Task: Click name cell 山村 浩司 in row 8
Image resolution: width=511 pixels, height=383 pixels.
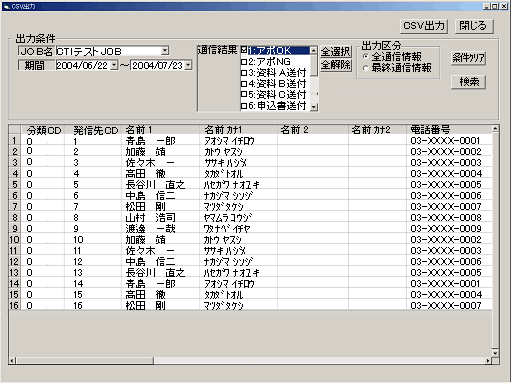Action: tap(161, 217)
